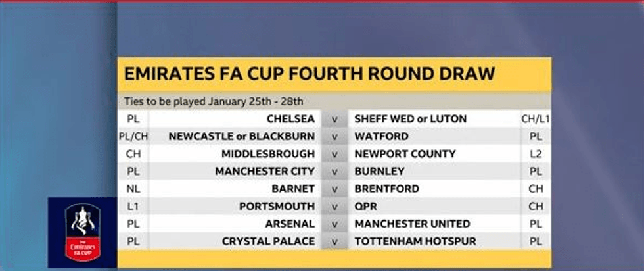Select MANCHESTER UNITED team name
This screenshot has height=271, width=644.
(412, 224)
